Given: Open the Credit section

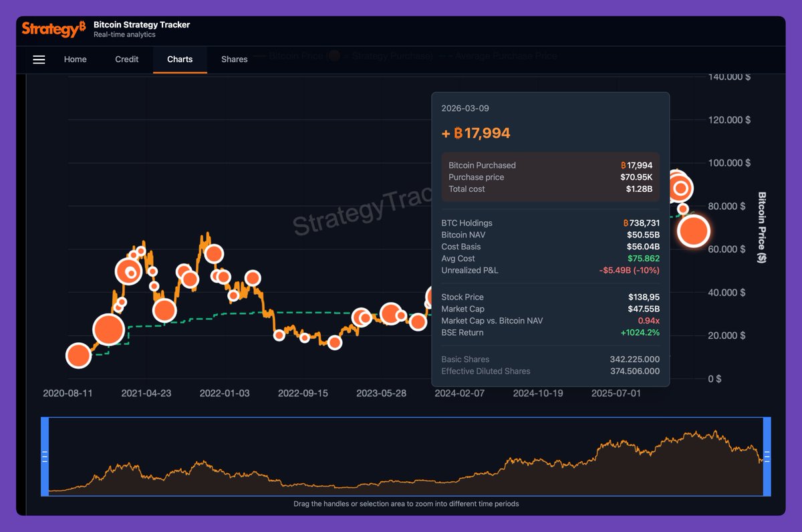Looking at the screenshot, I should [x=126, y=59].
